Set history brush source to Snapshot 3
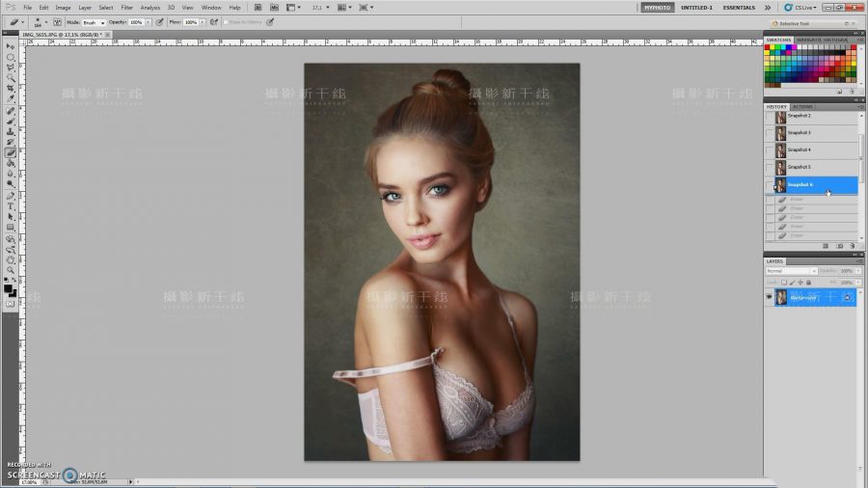The height and width of the screenshot is (488, 868). [x=770, y=133]
